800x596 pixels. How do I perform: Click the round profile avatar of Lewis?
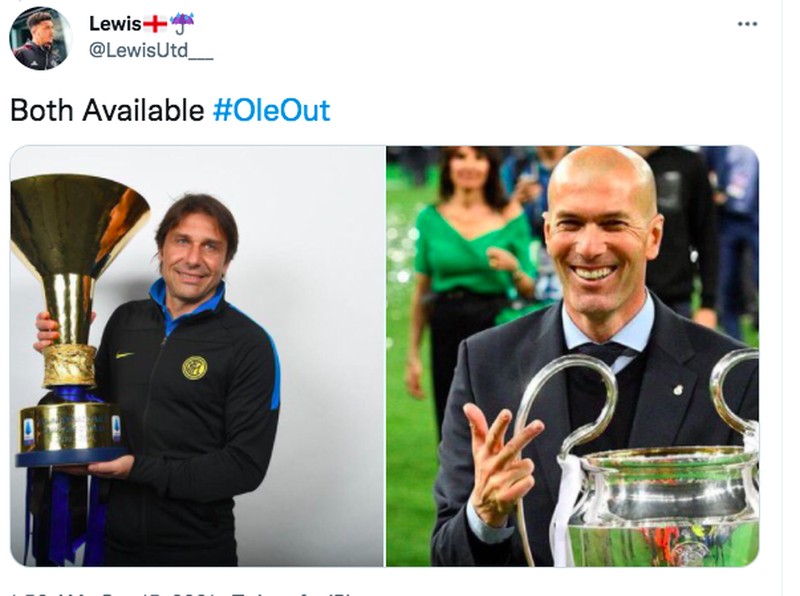click(40, 39)
